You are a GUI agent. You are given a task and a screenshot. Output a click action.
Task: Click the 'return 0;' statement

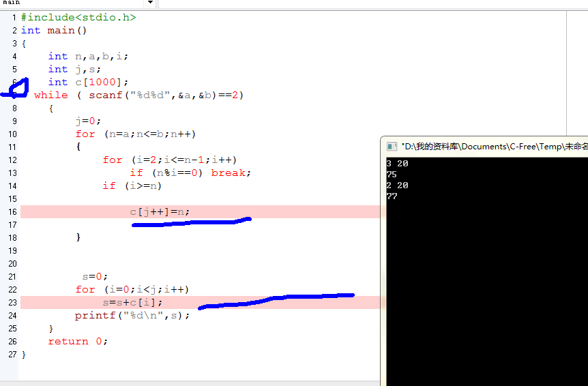78,342
